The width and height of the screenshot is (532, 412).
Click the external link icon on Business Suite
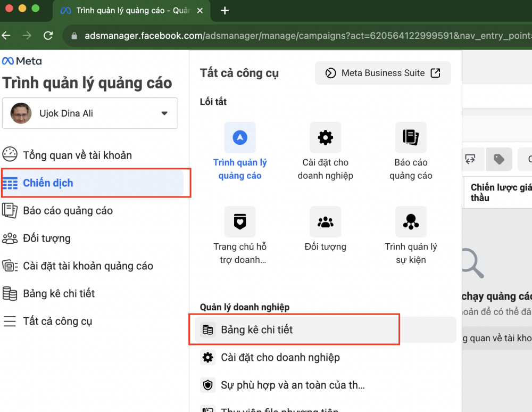point(435,73)
